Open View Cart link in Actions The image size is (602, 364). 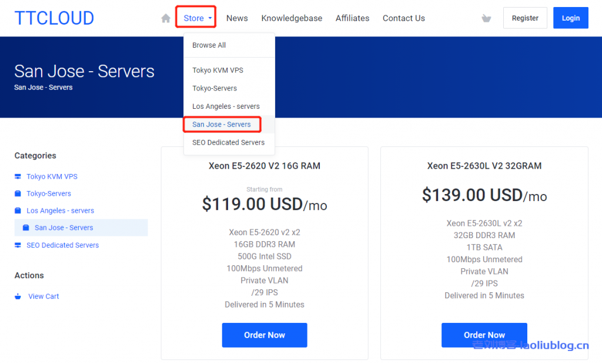pos(44,296)
